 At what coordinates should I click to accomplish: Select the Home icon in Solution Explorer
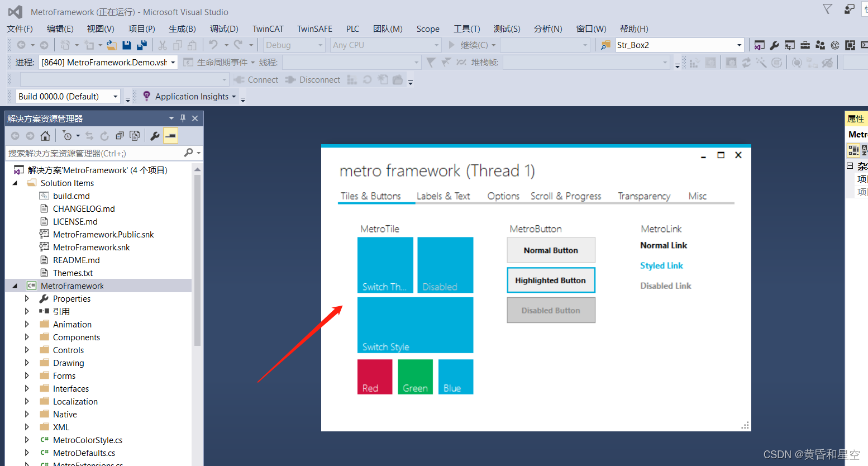[45, 135]
